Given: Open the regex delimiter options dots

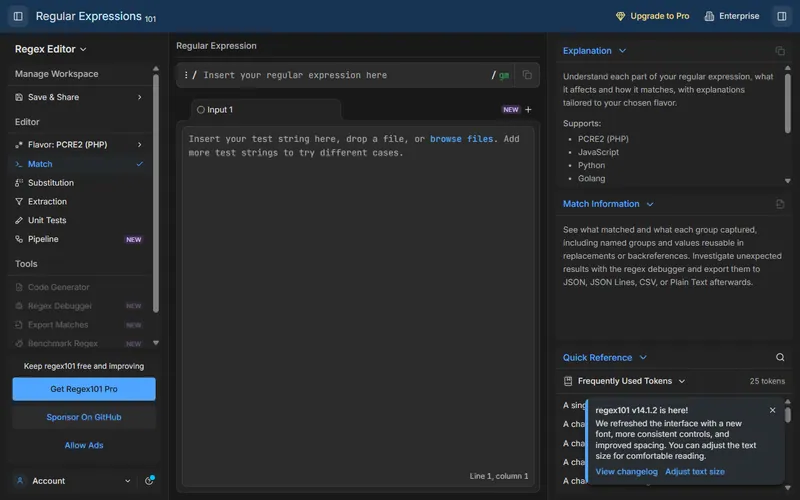Looking at the screenshot, I should pyautogui.click(x=186, y=75).
